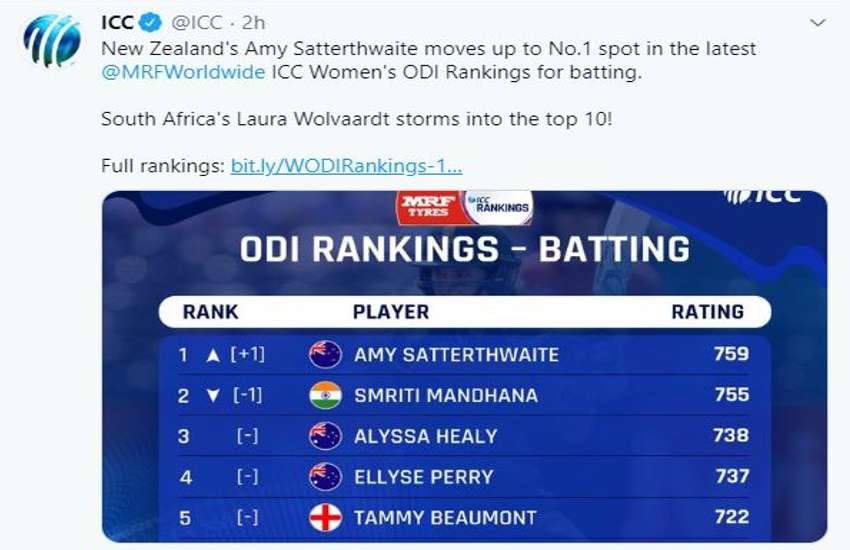This screenshot has height=550, width=850.
Task: Click the England flag beside Tammy Beaumont
Action: coord(325,517)
